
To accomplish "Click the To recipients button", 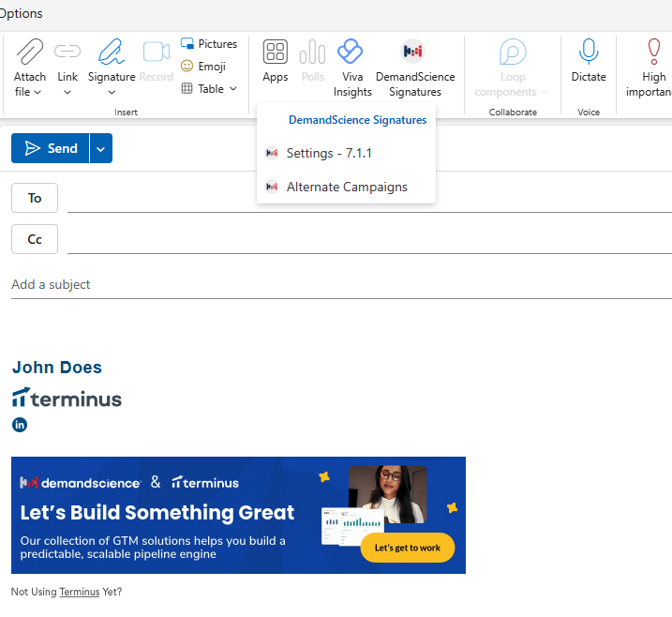I will tap(35, 198).
